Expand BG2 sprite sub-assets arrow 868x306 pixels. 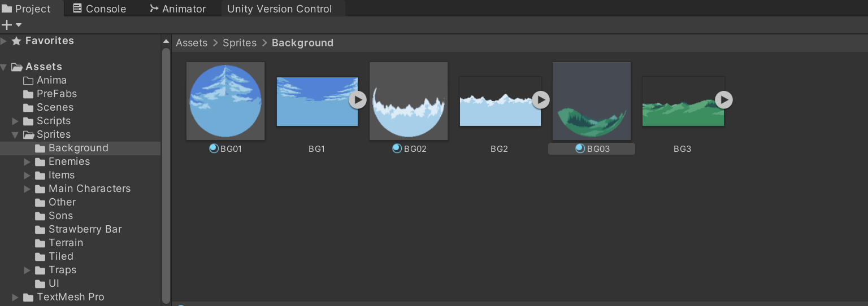541,100
